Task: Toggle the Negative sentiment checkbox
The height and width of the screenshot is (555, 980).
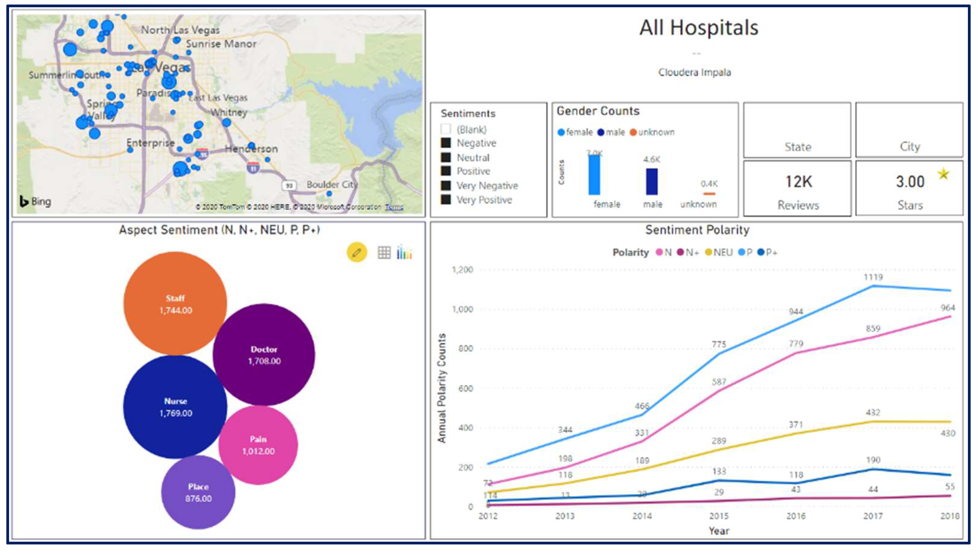Action: point(445,143)
